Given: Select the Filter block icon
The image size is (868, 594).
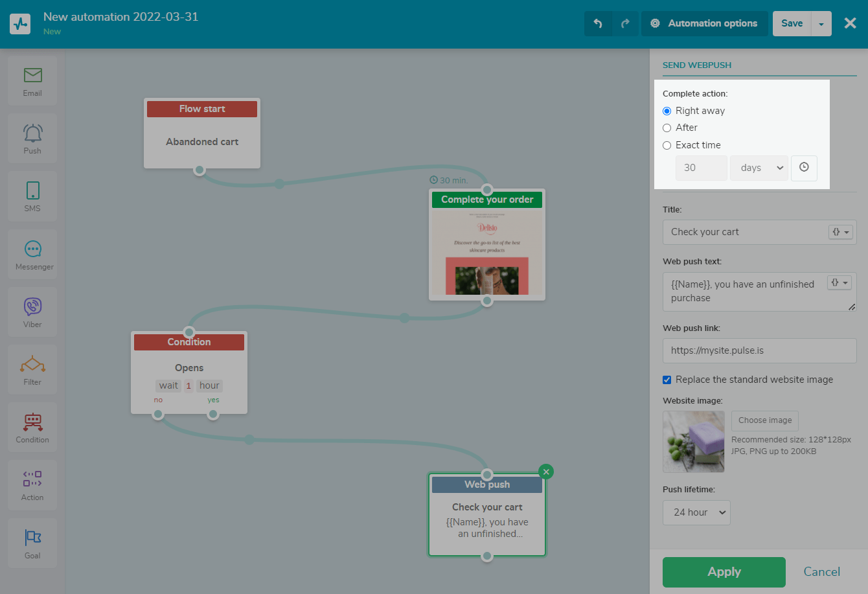Looking at the screenshot, I should click(x=32, y=370).
